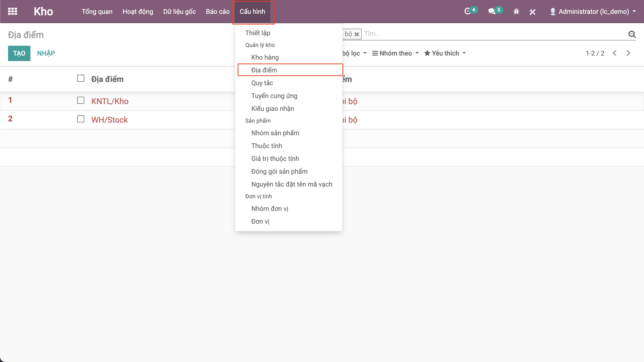The image size is (644, 362).
Task: Open the conversations chat bubble icon
Action: [x=492, y=12]
